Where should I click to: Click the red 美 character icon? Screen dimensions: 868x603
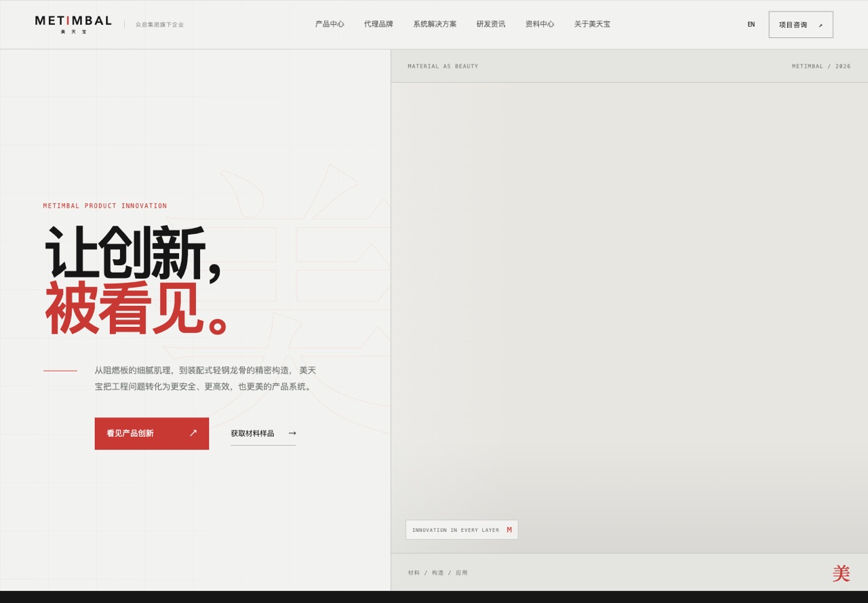(x=841, y=574)
